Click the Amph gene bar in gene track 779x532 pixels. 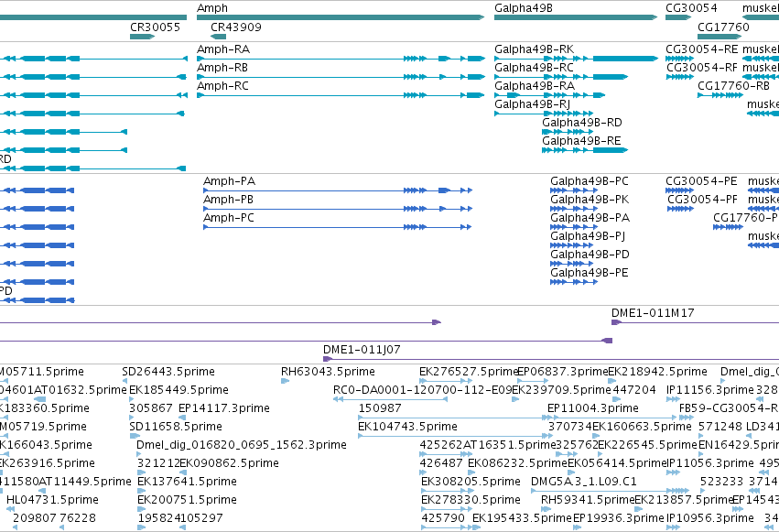point(341,17)
